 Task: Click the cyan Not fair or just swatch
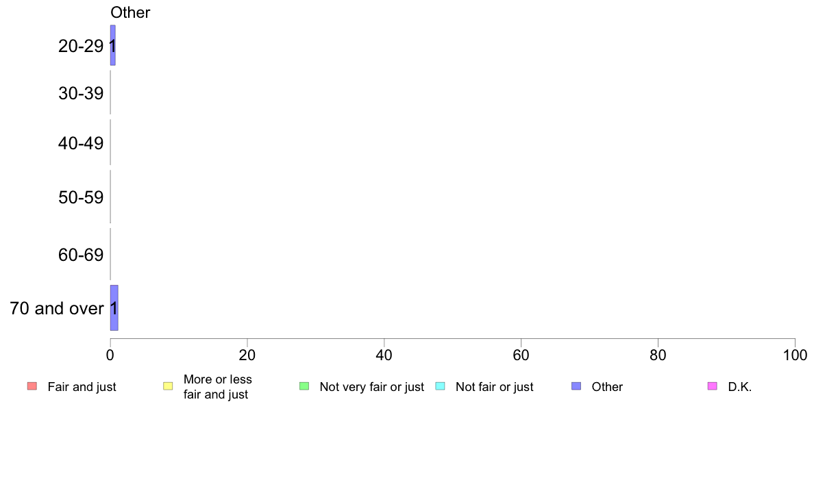pos(440,386)
